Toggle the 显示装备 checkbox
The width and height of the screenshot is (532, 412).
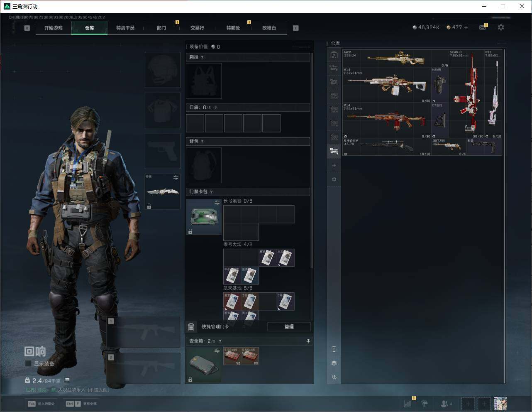click(28, 364)
